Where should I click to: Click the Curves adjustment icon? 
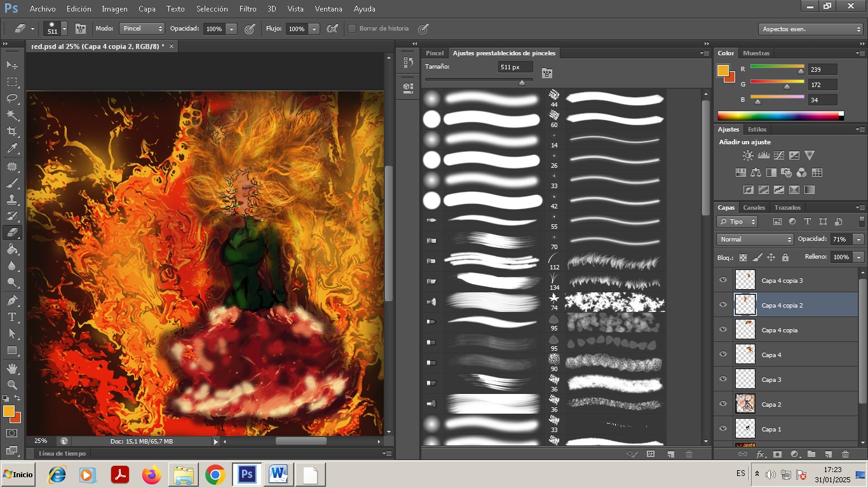click(x=778, y=155)
